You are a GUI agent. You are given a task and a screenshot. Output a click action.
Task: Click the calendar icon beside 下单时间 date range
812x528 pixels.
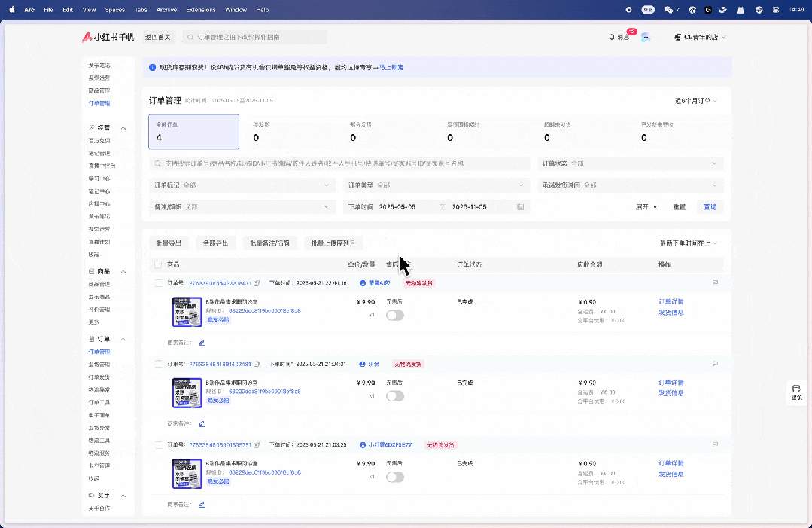[521, 206]
